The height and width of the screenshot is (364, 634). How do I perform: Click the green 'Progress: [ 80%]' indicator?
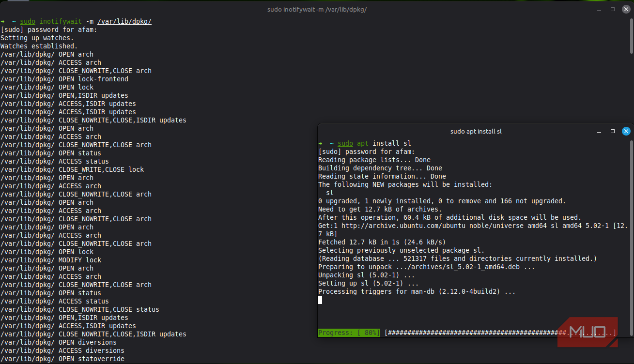tap(349, 333)
